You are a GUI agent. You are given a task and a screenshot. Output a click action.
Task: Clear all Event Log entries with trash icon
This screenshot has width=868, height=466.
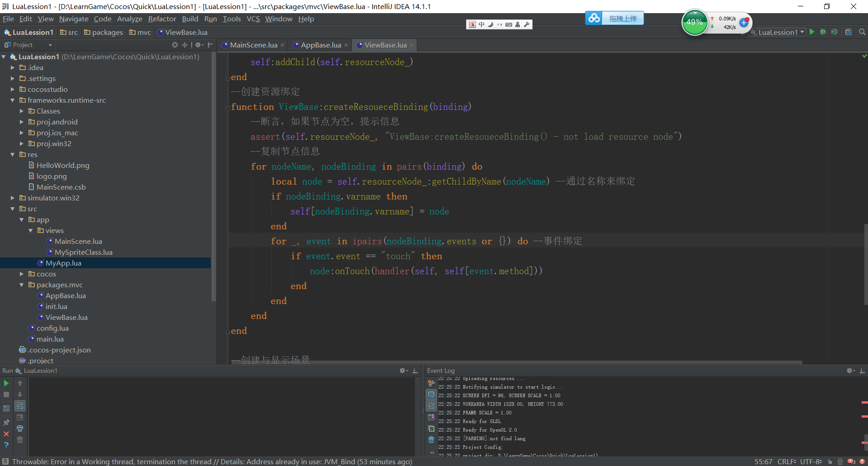(x=431, y=440)
